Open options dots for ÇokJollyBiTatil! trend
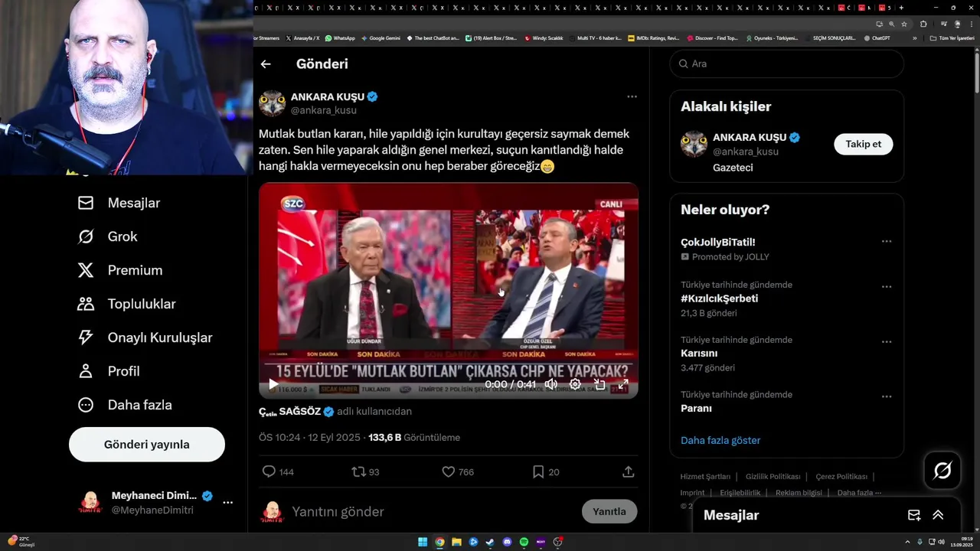This screenshot has width=980, height=551. pyautogui.click(x=887, y=241)
